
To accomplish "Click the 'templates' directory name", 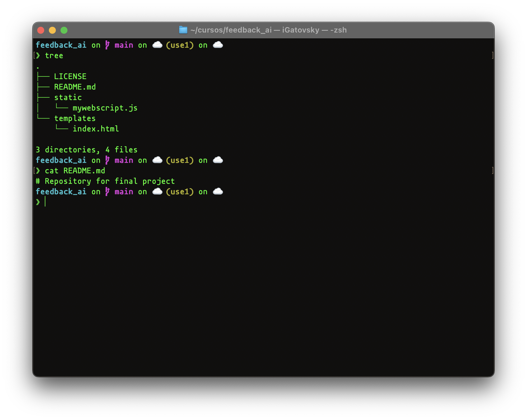I will 75,118.
